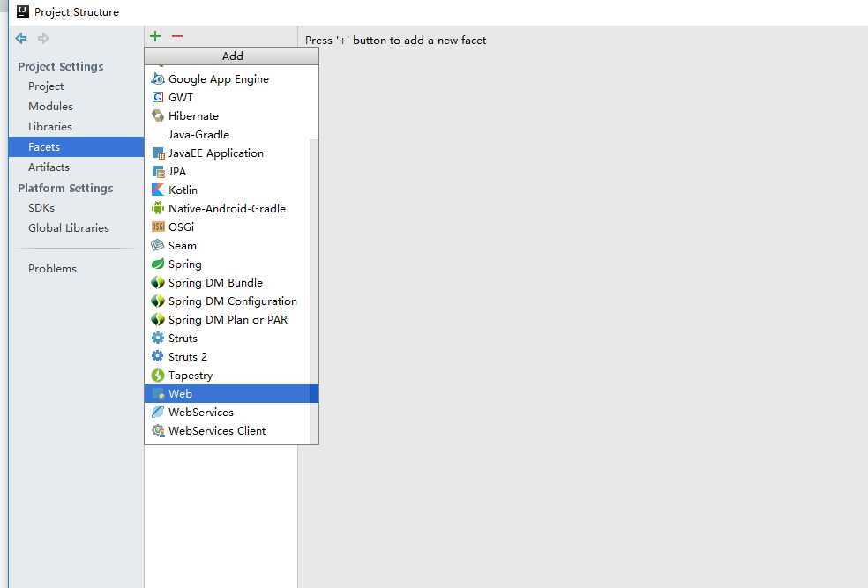Click the GWT facet icon
The height and width of the screenshot is (588, 868).
coord(158,97)
